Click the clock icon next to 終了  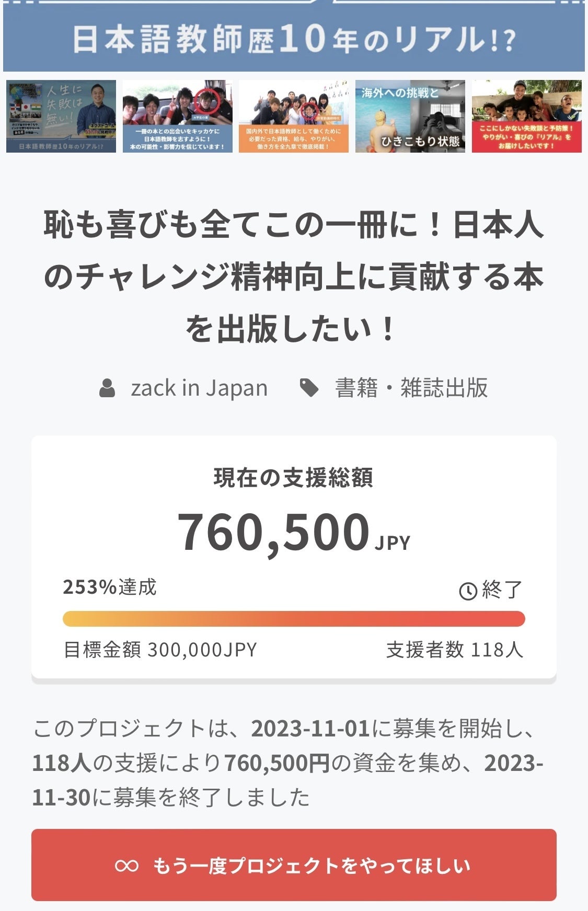[468, 591]
